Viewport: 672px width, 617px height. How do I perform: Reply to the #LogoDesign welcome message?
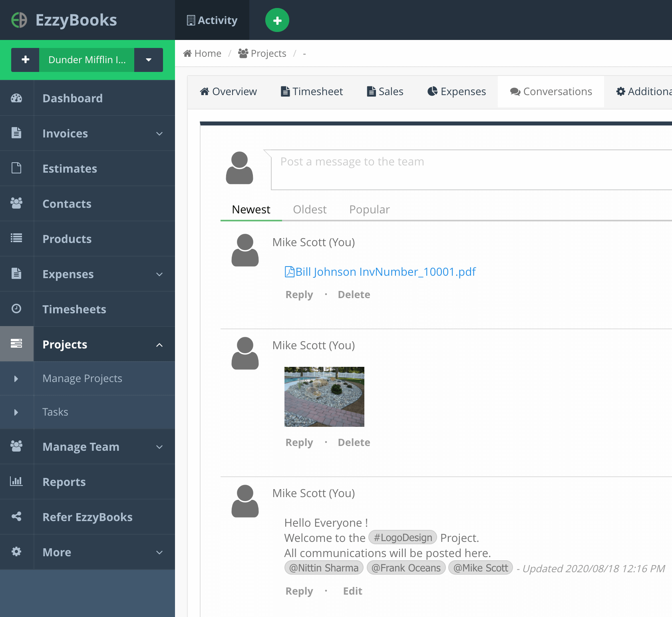pyautogui.click(x=299, y=591)
